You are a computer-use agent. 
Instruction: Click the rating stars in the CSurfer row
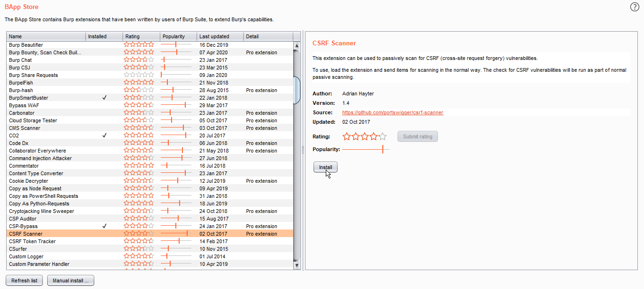(139, 249)
